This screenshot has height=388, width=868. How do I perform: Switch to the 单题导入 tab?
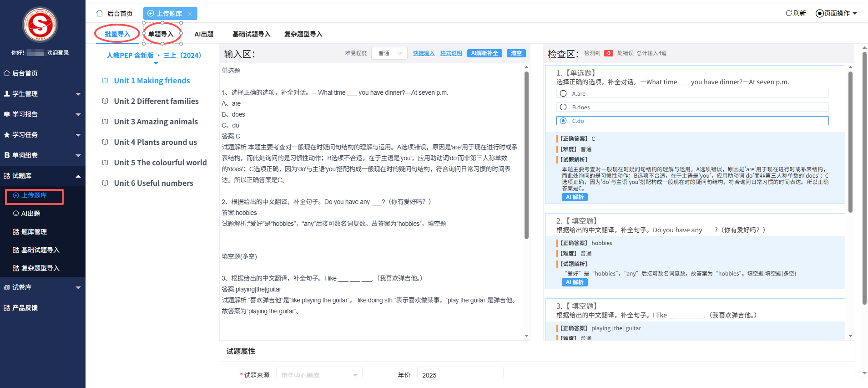(x=161, y=34)
